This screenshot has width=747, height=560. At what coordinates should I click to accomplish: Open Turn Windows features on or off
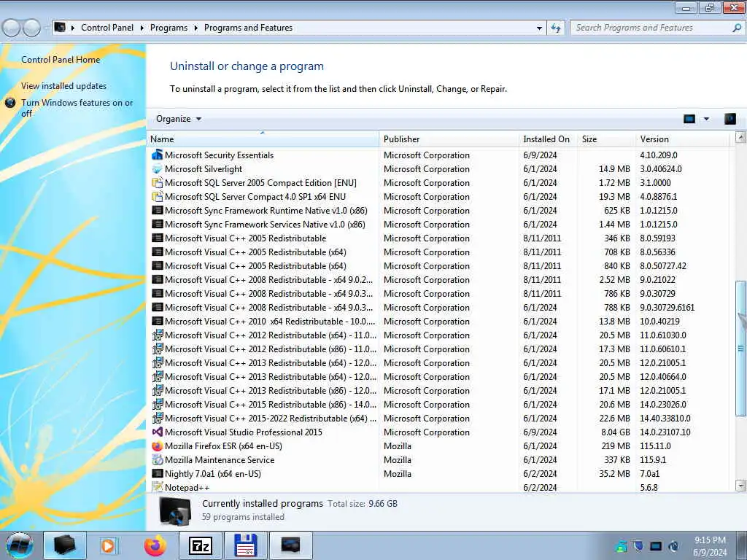[x=77, y=108]
